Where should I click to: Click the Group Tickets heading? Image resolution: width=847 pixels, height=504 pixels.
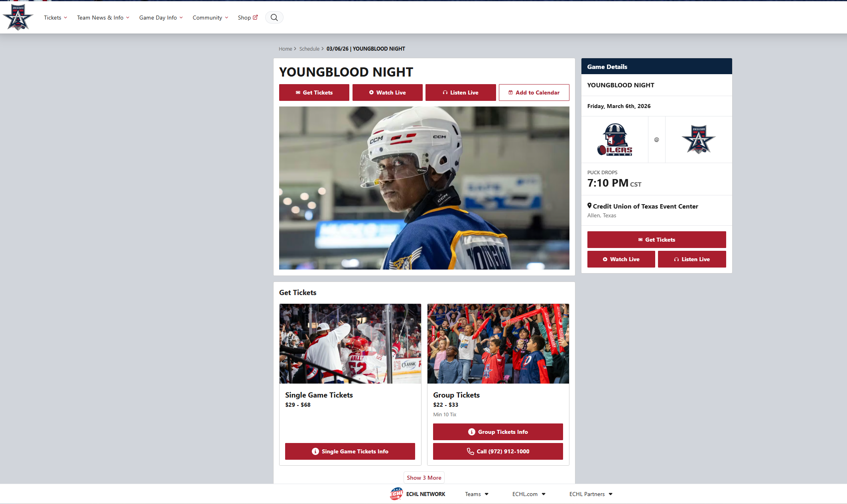pyautogui.click(x=456, y=395)
